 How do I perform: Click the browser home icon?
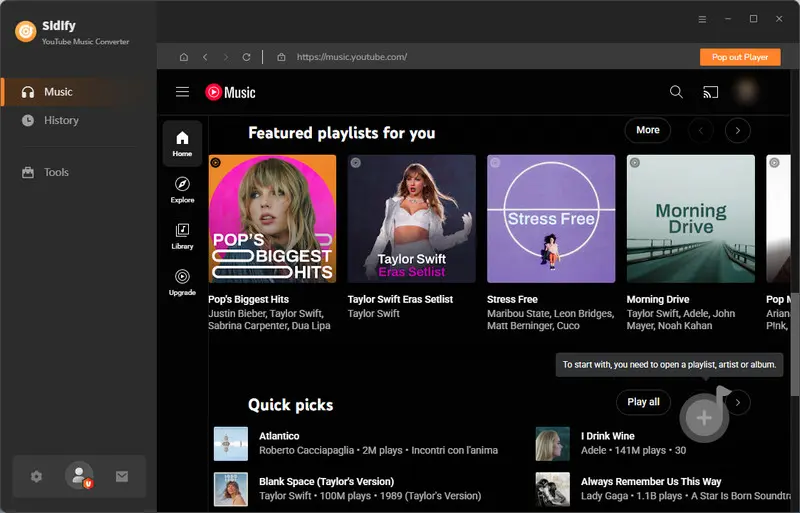coord(184,57)
